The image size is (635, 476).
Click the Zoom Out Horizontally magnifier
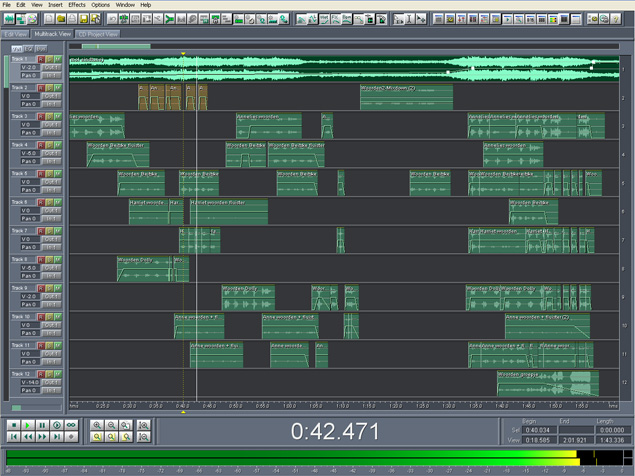(x=111, y=425)
